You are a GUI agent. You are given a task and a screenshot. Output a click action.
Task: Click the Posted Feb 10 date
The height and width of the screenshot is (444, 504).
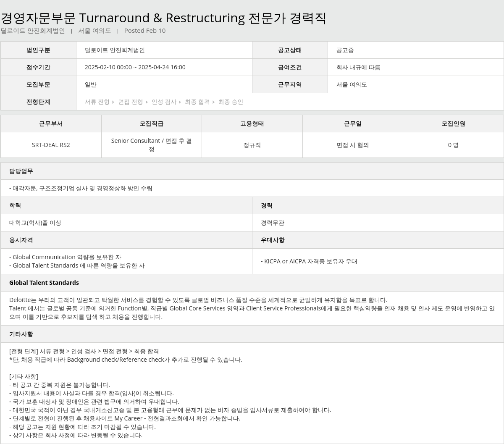coord(145,31)
